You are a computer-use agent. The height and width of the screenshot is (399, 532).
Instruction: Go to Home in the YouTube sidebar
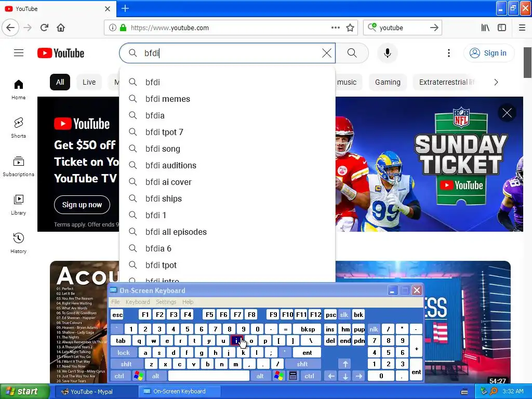(x=18, y=89)
